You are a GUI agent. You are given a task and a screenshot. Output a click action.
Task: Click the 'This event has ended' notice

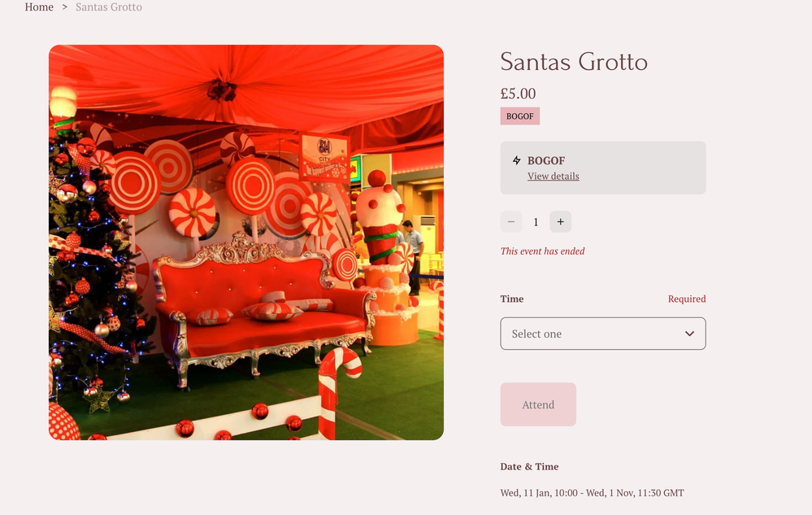point(542,251)
